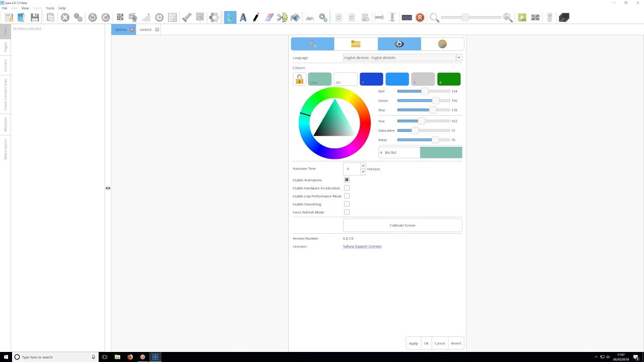This screenshot has height=362, width=644.
Task: Click the Ok button
Action: [426, 343]
